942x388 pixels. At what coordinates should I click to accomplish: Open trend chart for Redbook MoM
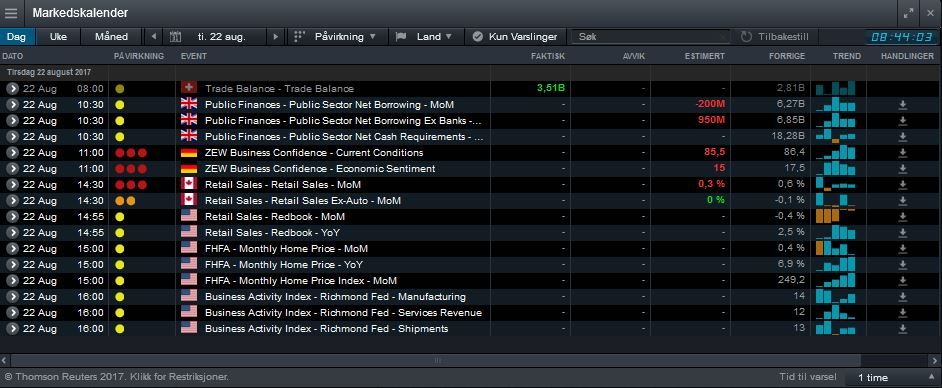pyautogui.click(x=836, y=216)
